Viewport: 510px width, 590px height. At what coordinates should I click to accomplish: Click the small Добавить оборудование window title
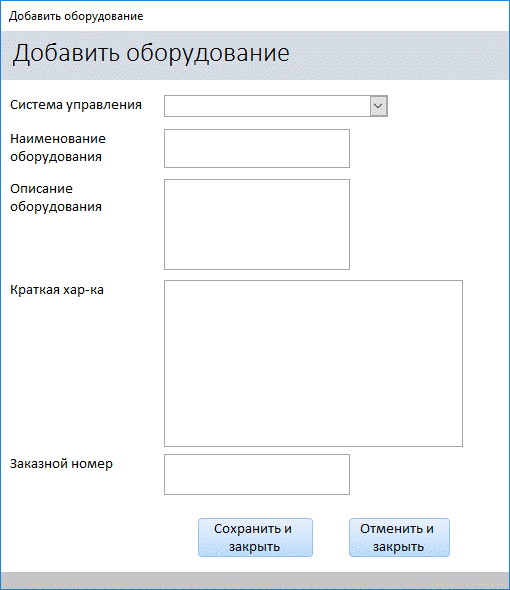[76, 16]
